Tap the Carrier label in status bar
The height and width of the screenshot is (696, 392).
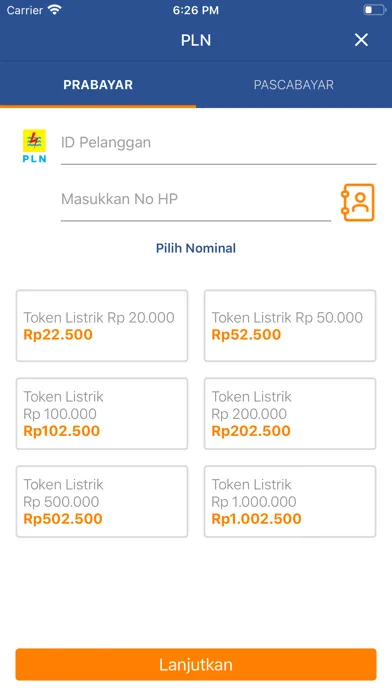pyautogui.click(x=25, y=10)
